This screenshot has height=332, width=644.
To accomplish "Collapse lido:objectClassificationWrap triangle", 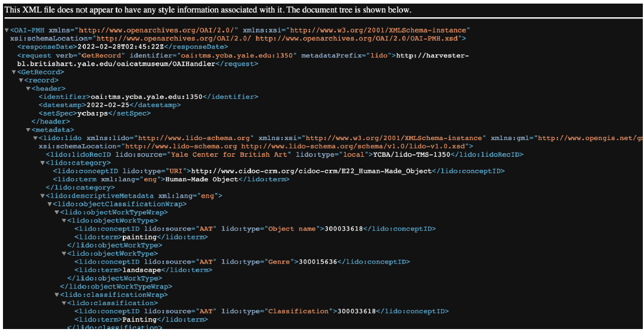I will [49, 204].
